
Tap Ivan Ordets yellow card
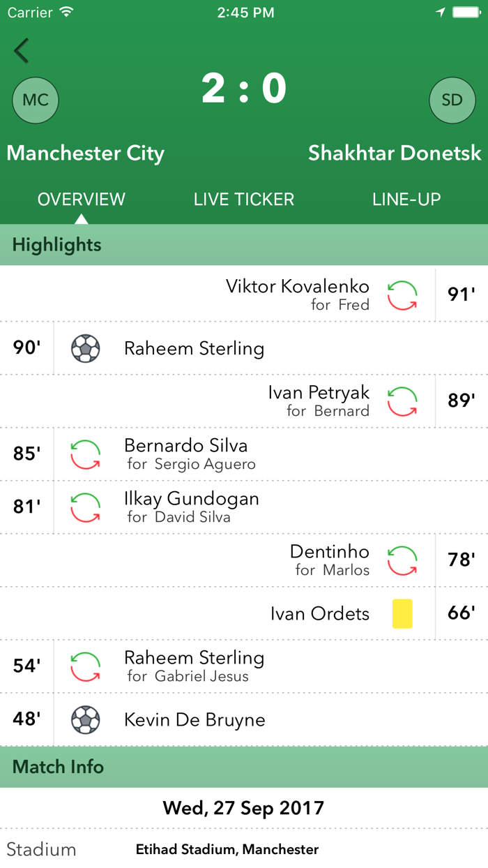(402, 613)
